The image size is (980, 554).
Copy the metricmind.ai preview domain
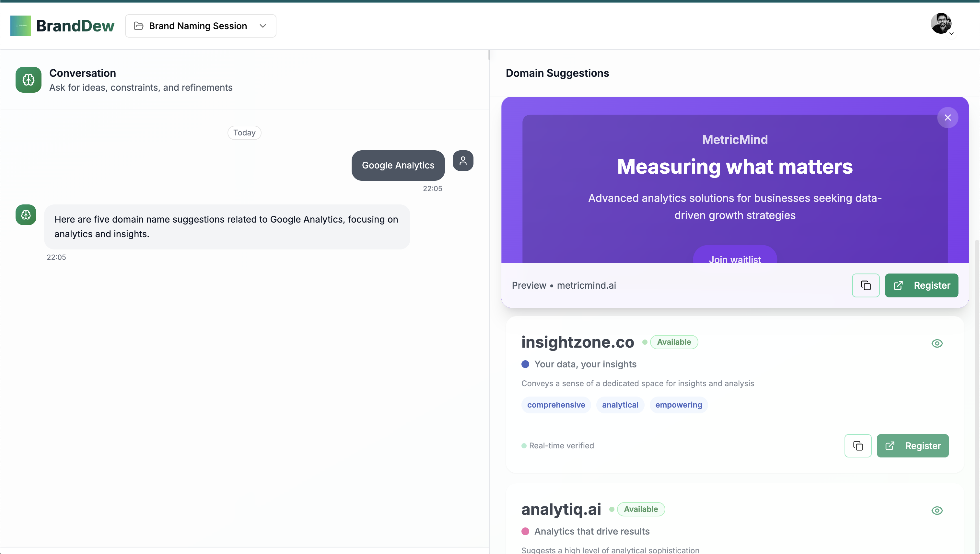pos(866,285)
